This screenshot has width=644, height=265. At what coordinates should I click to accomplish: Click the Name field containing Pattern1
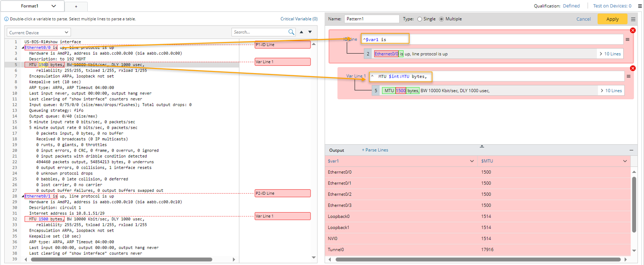point(372,19)
